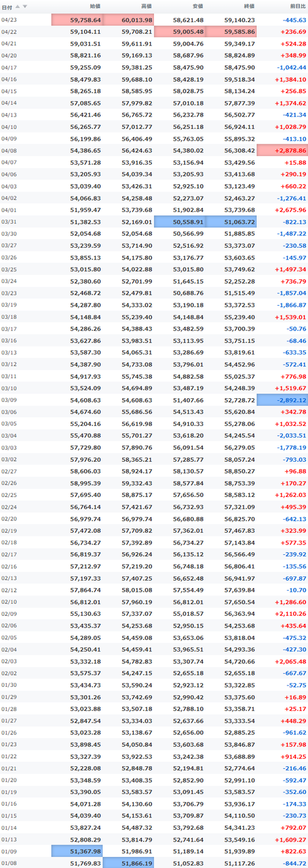
Task: Click the 04/23 date cell
Action: point(9,20)
